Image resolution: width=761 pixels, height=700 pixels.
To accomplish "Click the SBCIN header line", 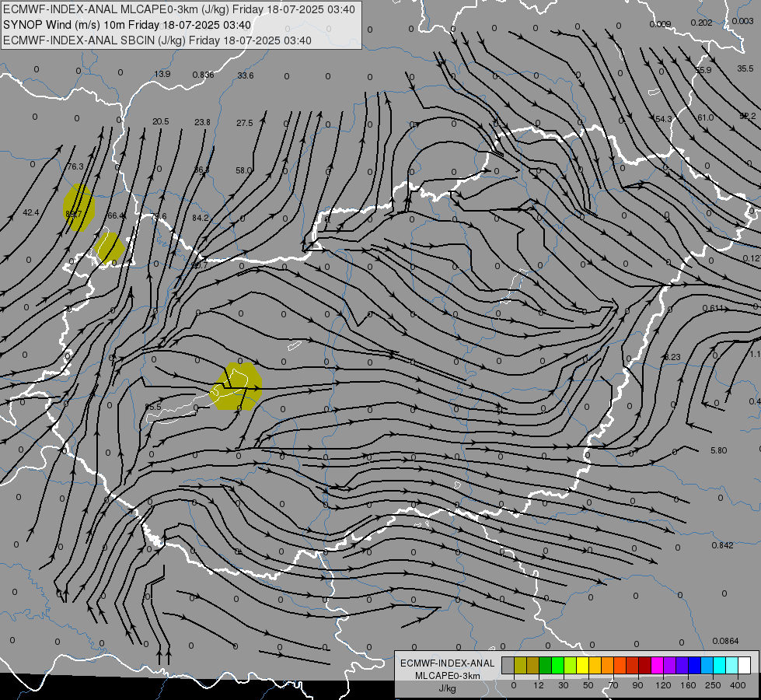I will coord(157,40).
